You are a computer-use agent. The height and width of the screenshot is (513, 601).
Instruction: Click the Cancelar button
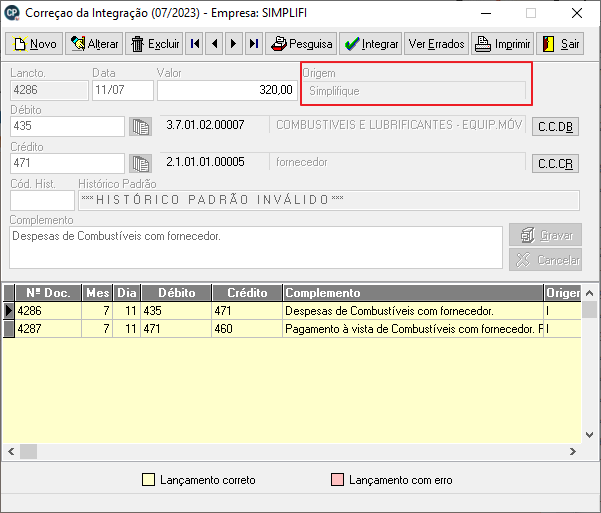(545, 260)
